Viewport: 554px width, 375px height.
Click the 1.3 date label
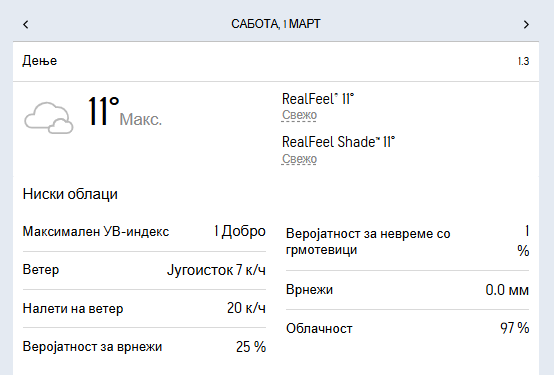[x=523, y=61]
